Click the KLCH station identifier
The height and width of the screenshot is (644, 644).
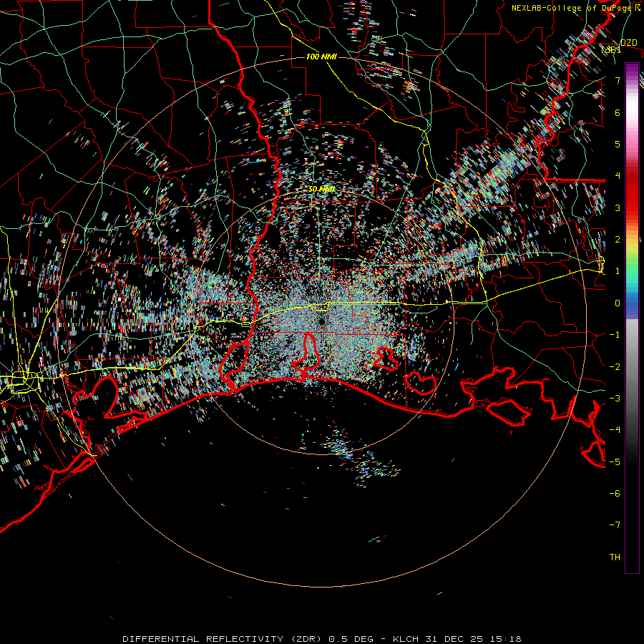point(406,639)
